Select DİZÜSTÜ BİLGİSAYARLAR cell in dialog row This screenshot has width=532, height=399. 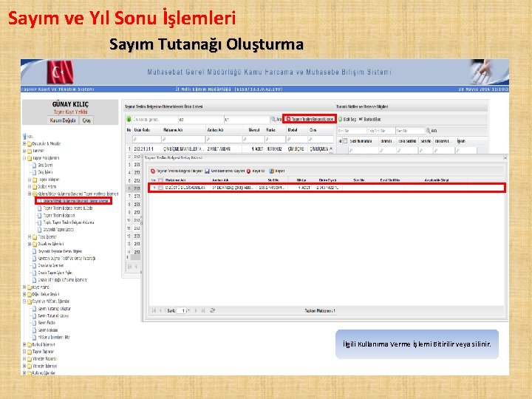[x=185, y=188]
